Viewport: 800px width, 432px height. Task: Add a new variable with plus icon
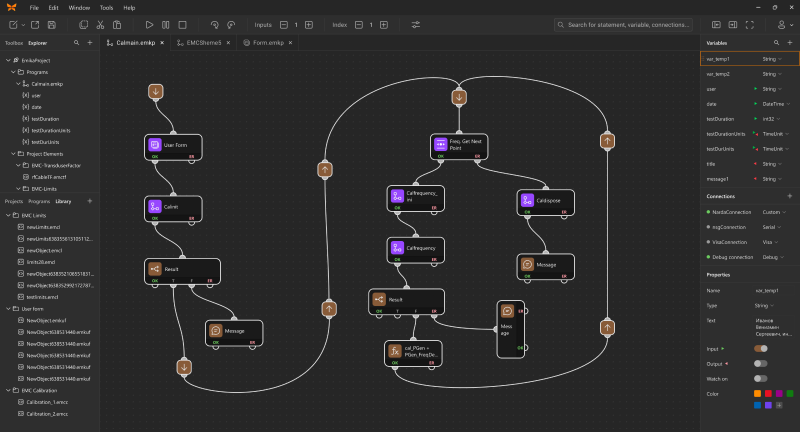point(790,44)
